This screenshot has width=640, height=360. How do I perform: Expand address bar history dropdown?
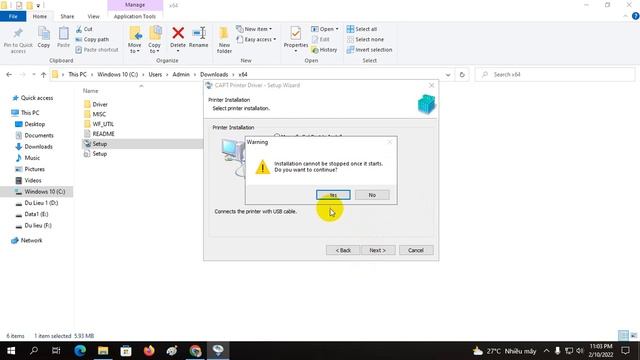click(x=448, y=75)
